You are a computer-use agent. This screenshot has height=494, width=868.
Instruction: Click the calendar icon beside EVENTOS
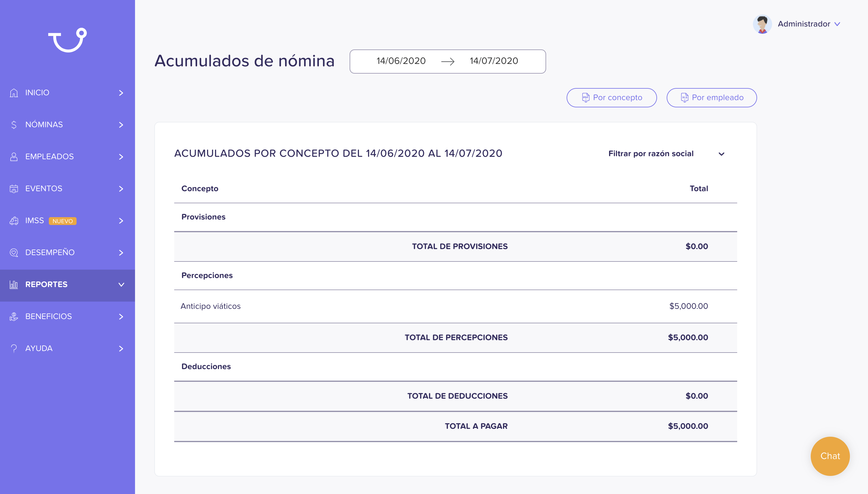pyautogui.click(x=14, y=189)
